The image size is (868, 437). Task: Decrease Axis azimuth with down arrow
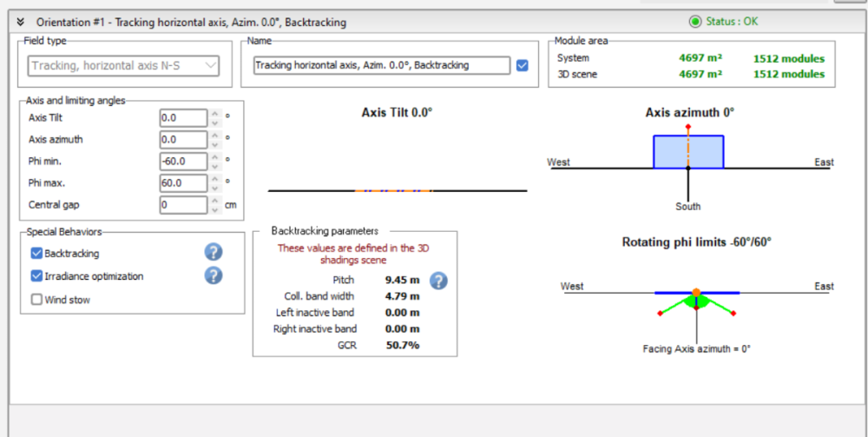click(214, 144)
